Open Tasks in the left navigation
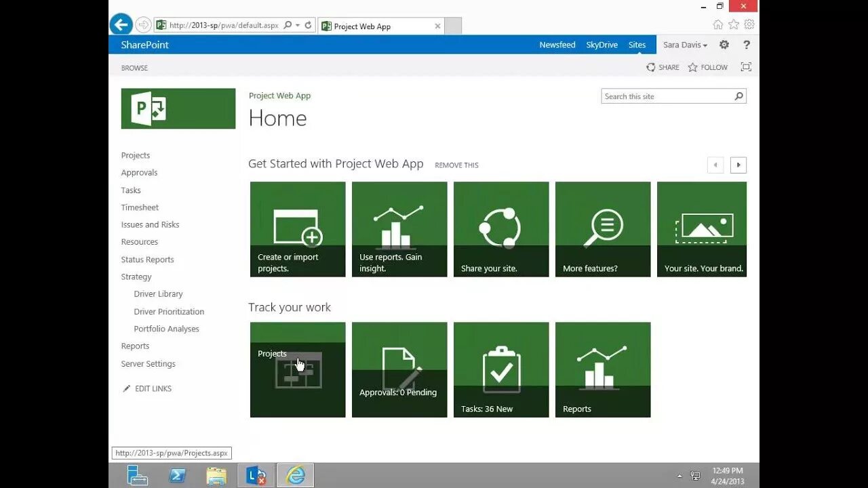Viewport: 868px width, 488px height. tap(131, 190)
